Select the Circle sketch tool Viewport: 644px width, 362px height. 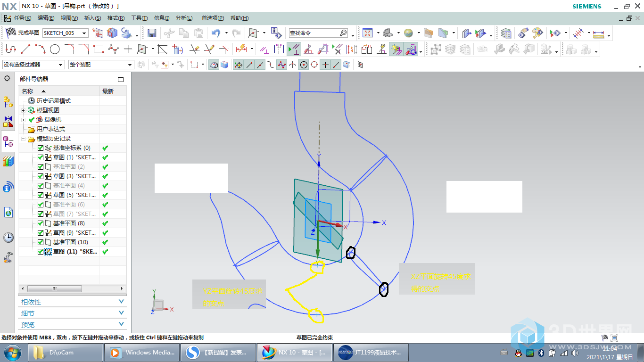[55, 49]
